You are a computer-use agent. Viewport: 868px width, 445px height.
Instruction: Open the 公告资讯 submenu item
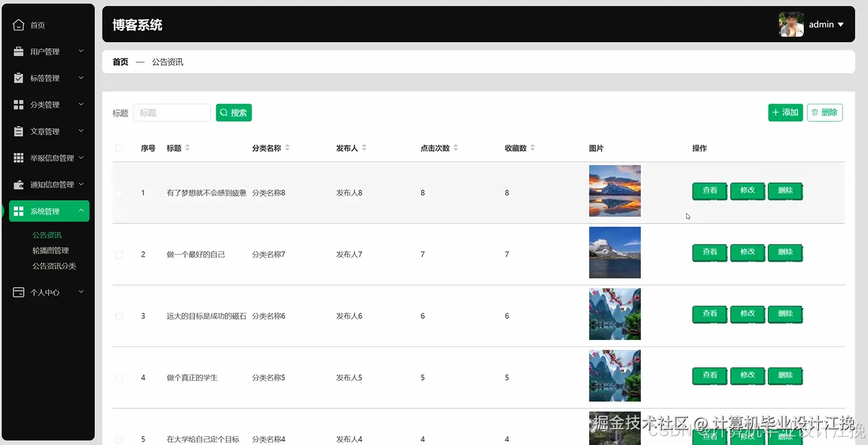point(47,235)
